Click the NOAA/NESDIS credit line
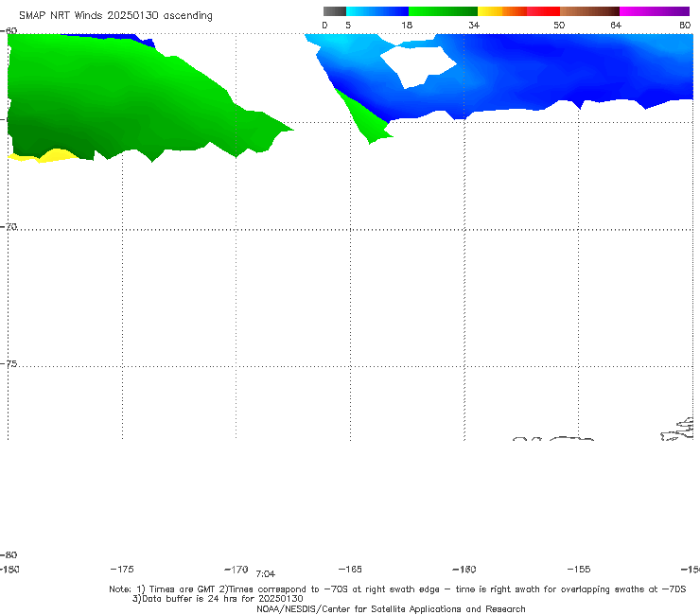700x615 pixels. pyautogui.click(x=391, y=608)
